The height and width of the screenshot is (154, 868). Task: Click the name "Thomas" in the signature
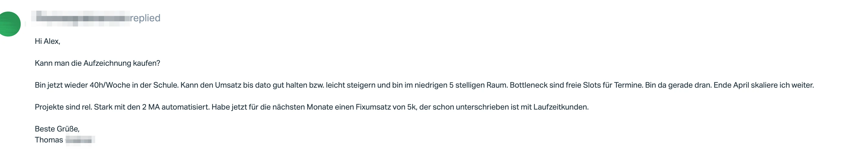49,140
